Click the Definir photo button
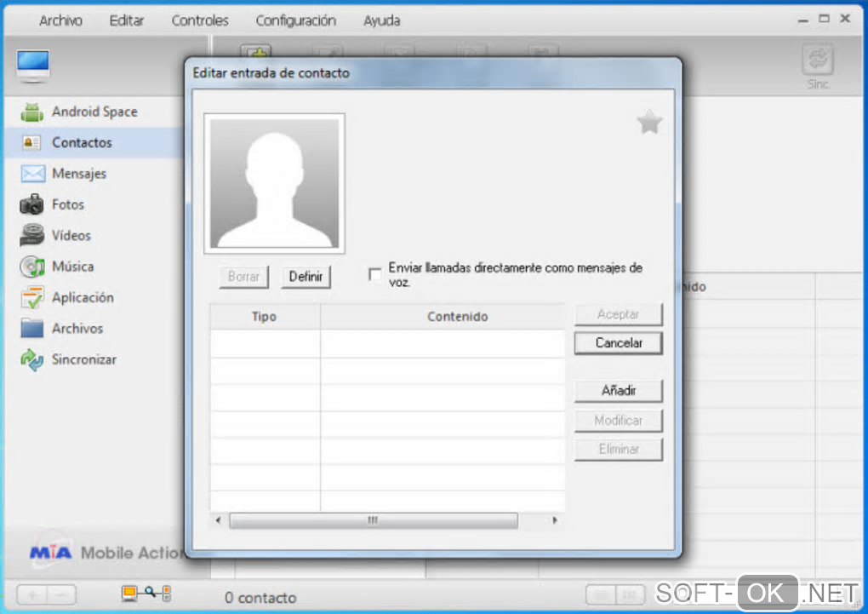The height and width of the screenshot is (614, 868). [x=306, y=277]
